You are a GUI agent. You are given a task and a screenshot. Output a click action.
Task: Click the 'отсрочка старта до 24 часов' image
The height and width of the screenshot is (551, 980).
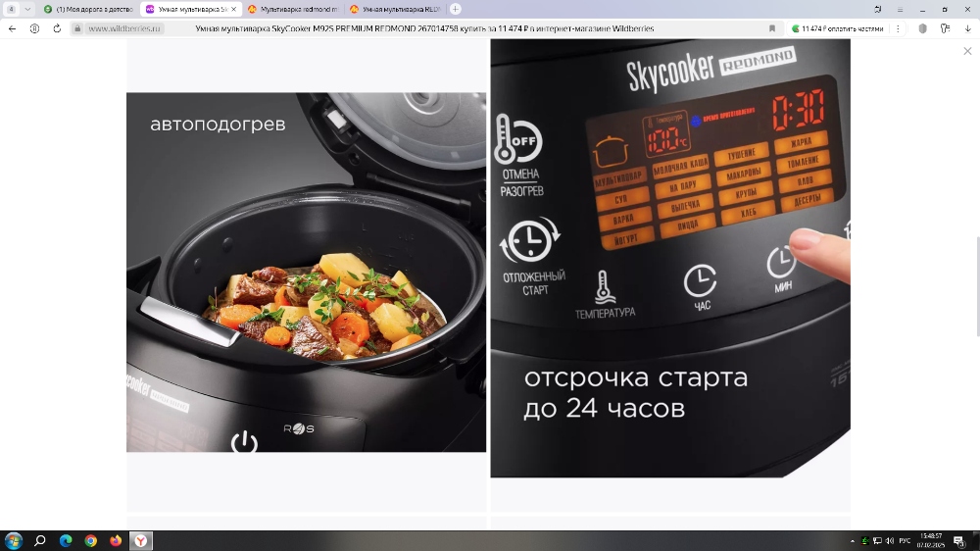tap(670, 258)
